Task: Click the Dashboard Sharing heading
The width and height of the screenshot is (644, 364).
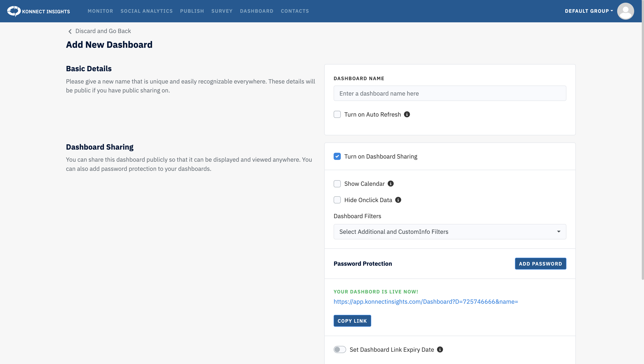Action: click(x=100, y=147)
